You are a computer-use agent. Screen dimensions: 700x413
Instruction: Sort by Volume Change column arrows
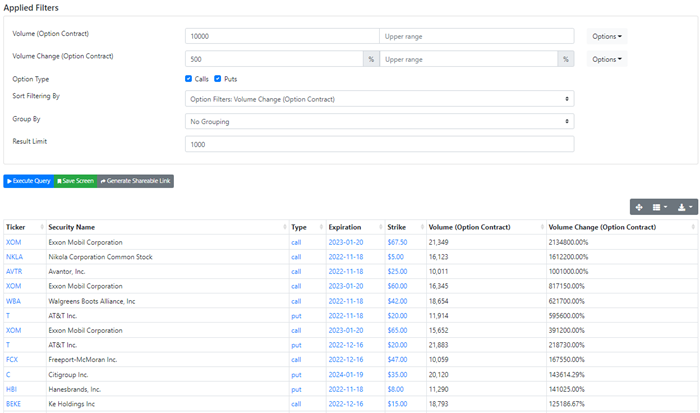click(x=693, y=227)
